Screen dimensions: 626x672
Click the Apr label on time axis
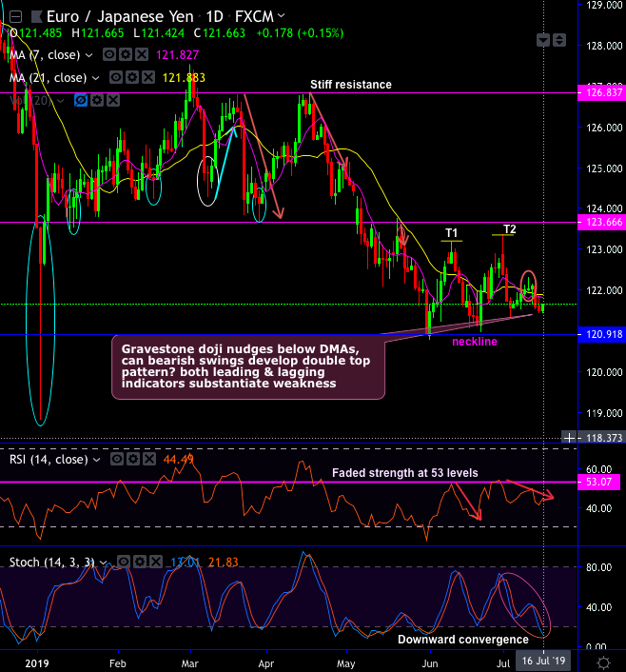266,663
